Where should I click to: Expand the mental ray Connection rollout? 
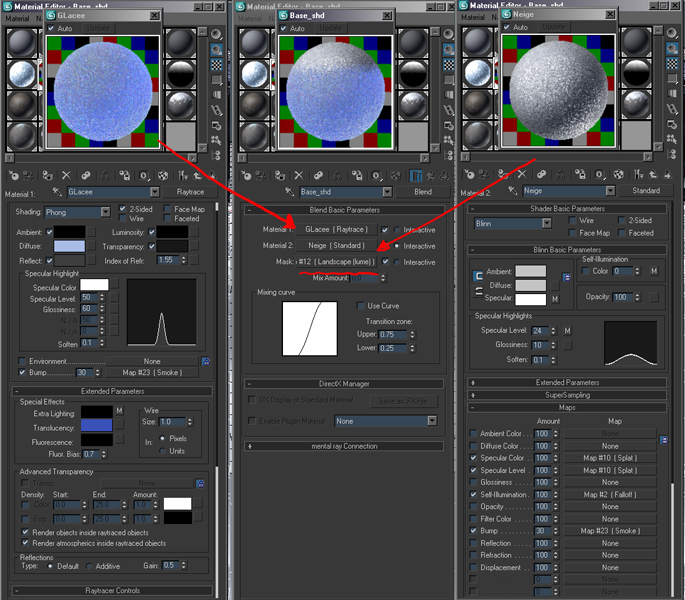[342, 445]
